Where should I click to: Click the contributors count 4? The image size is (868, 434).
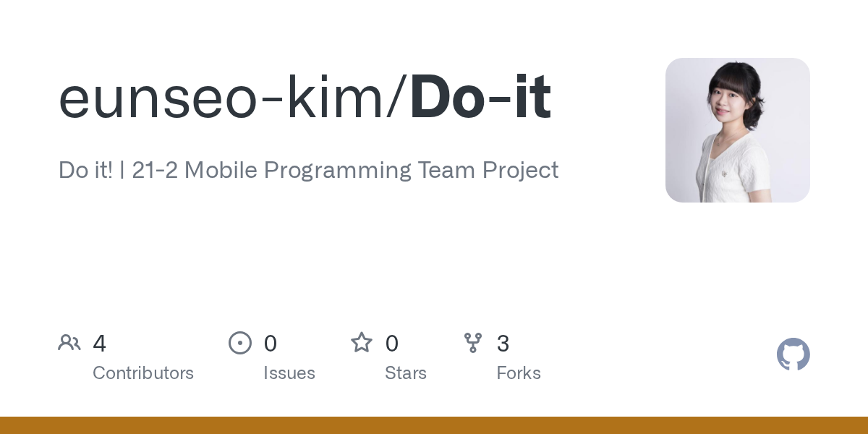click(100, 343)
